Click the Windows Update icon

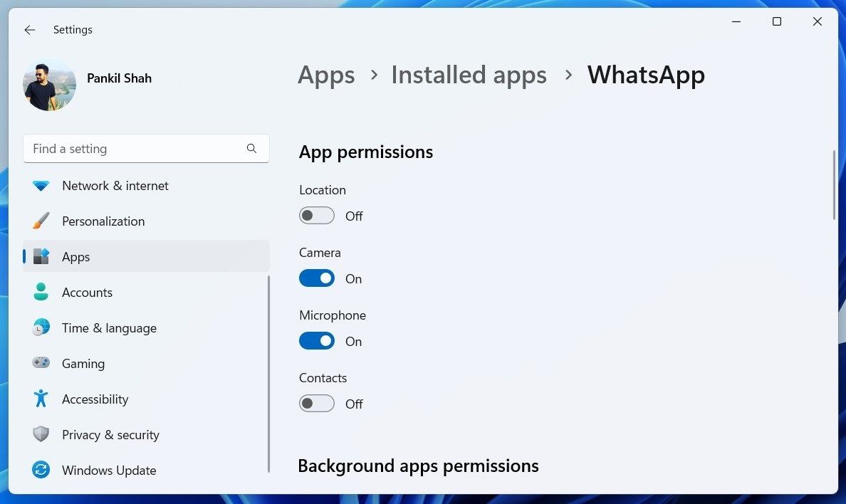coord(41,471)
